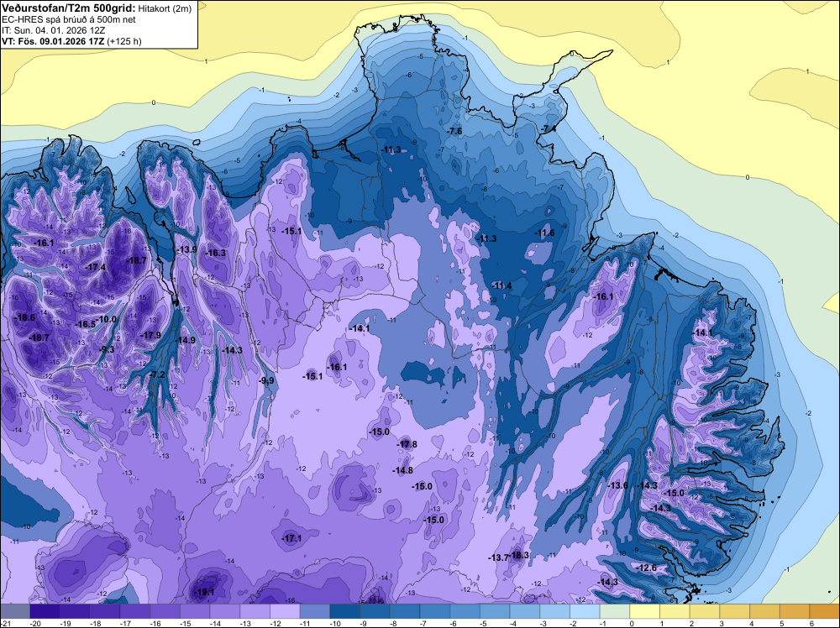Click the -9.3 temperature value
The width and height of the screenshot is (840, 628).
[107, 349]
